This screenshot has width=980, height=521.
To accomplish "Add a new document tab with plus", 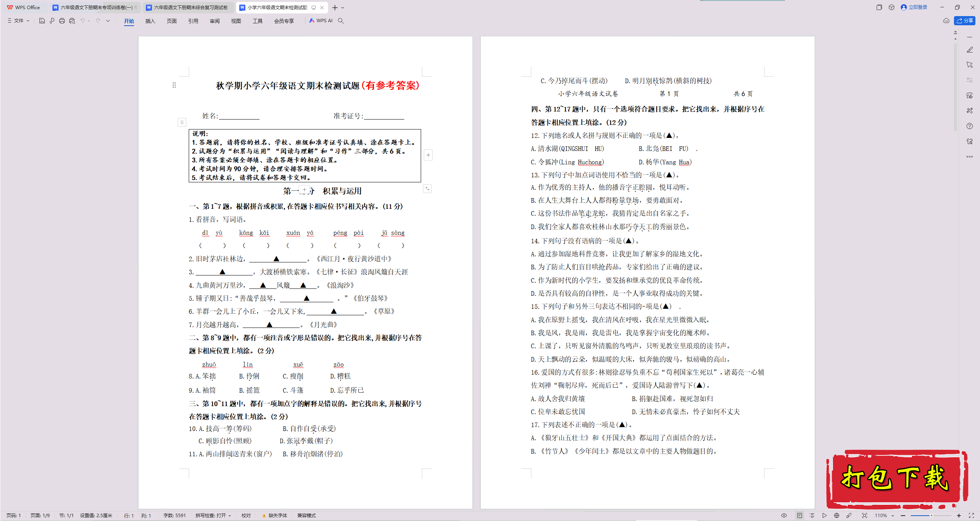I will [335, 7].
